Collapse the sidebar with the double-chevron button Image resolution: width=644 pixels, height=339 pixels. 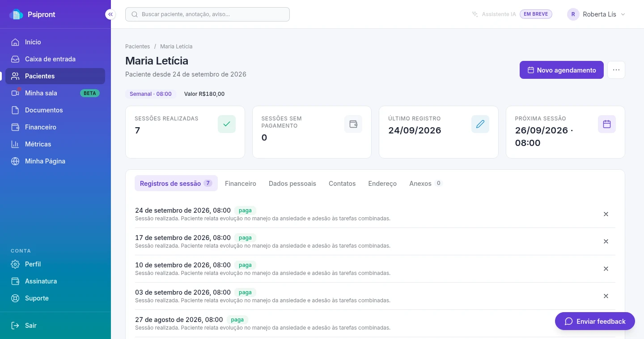coord(110,14)
